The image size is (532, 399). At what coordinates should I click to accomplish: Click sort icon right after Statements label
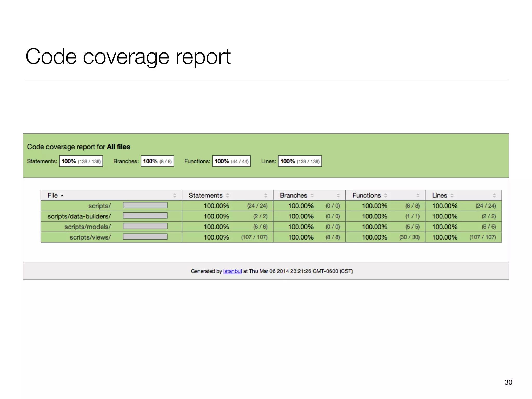[x=227, y=196]
